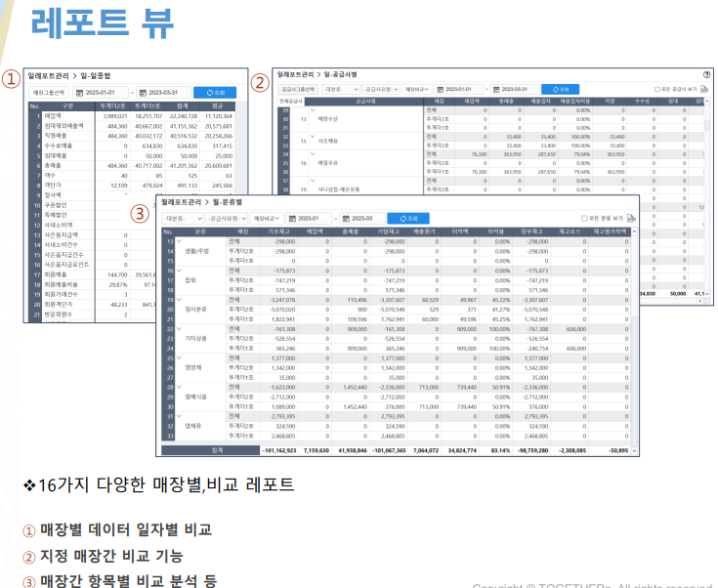Select 총매출 row in 일-일종합 table
Viewport: 718px width, 588px height.
tap(132, 166)
